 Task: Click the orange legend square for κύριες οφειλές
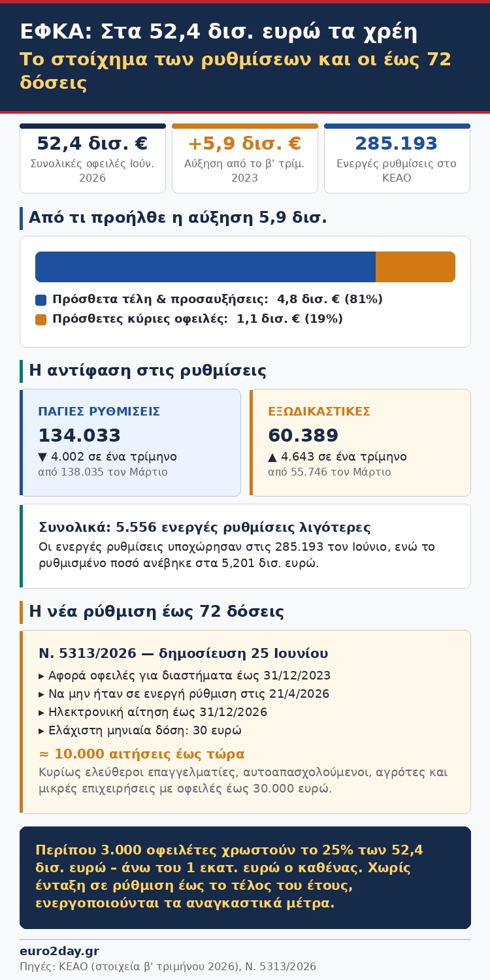point(41,319)
